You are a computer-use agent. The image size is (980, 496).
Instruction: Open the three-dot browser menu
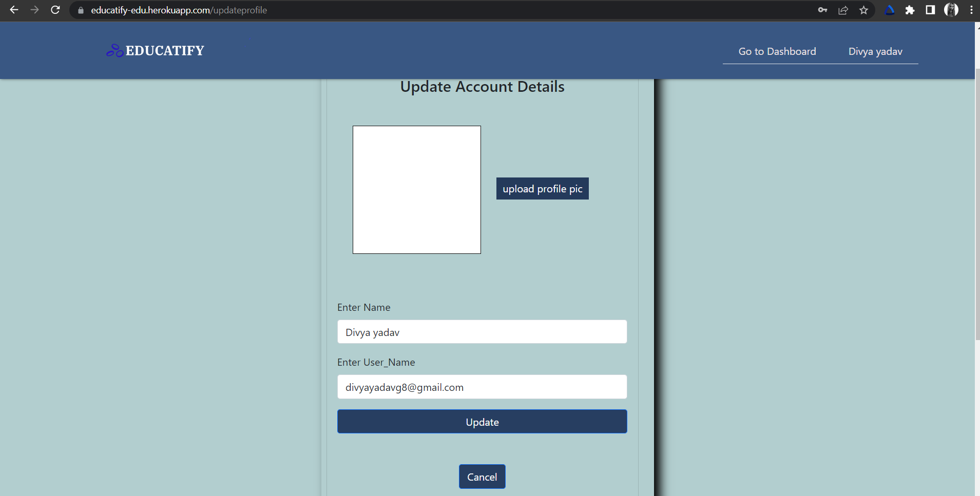click(x=971, y=10)
